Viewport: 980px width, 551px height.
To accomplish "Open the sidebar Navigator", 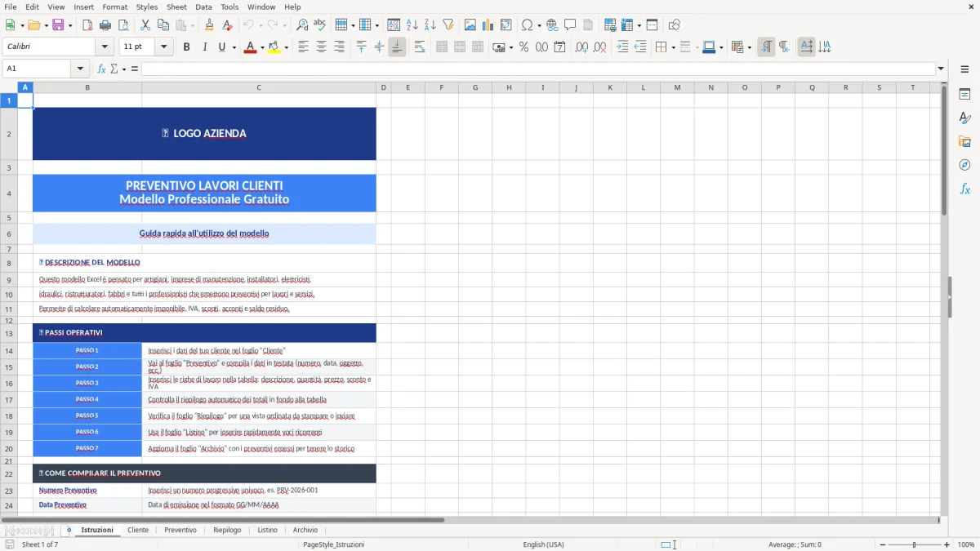I will click(x=964, y=165).
